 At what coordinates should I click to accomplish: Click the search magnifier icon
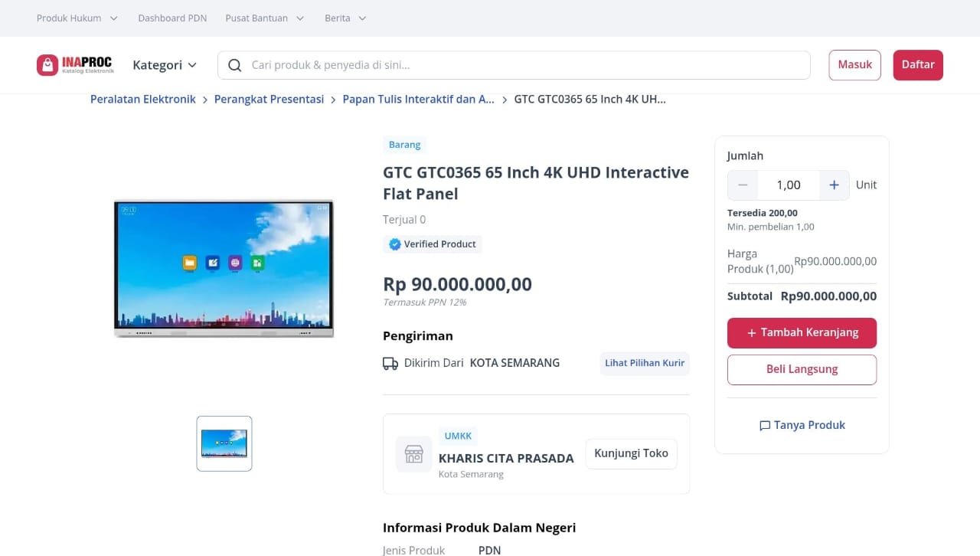coord(235,65)
